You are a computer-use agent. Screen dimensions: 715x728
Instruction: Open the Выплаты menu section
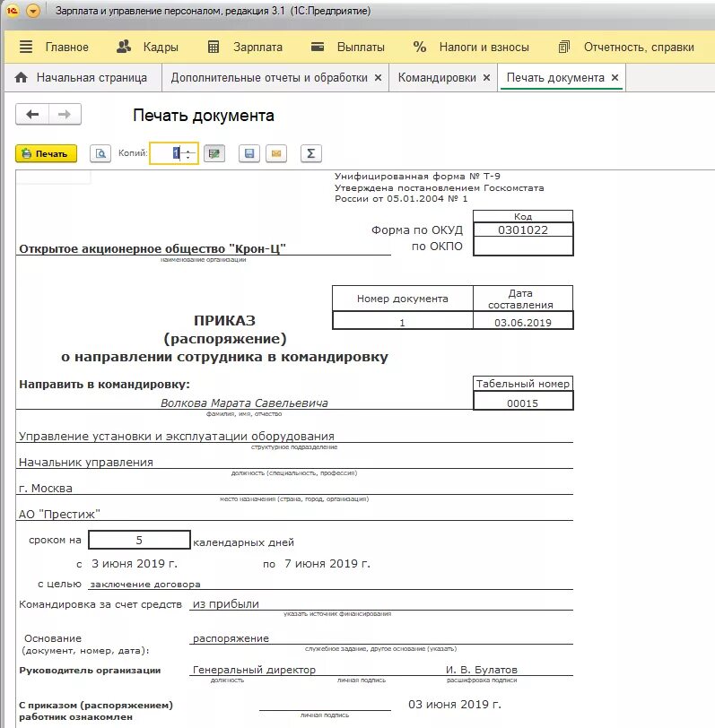(x=361, y=47)
